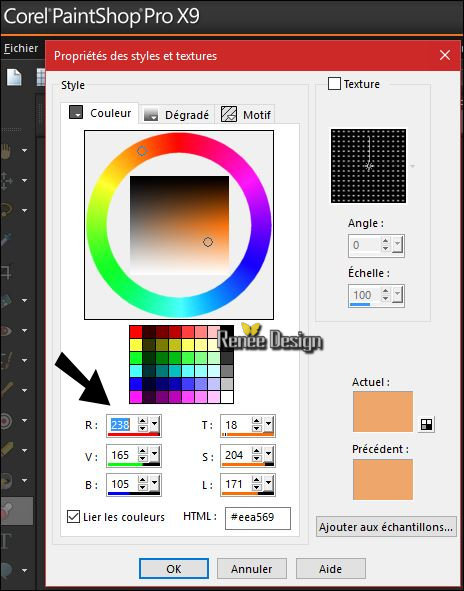Expand the Pan tool flyout arrow

tap(25, 150)
